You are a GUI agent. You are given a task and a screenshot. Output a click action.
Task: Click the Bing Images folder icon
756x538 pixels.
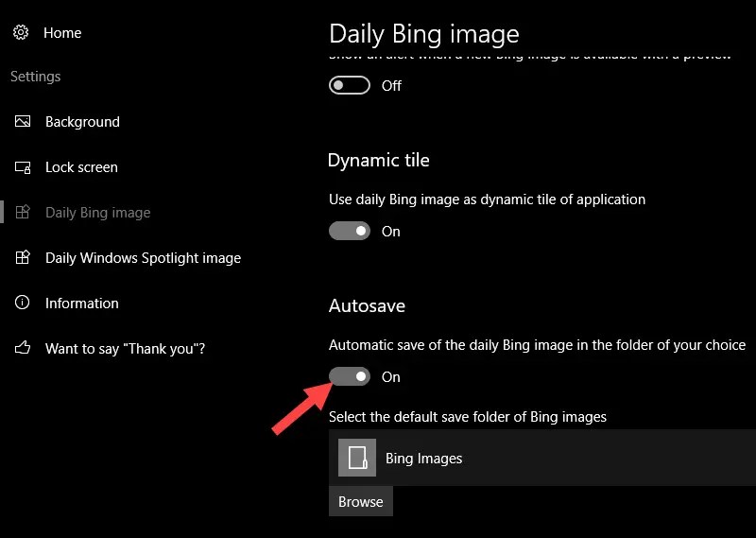[357, 458]
